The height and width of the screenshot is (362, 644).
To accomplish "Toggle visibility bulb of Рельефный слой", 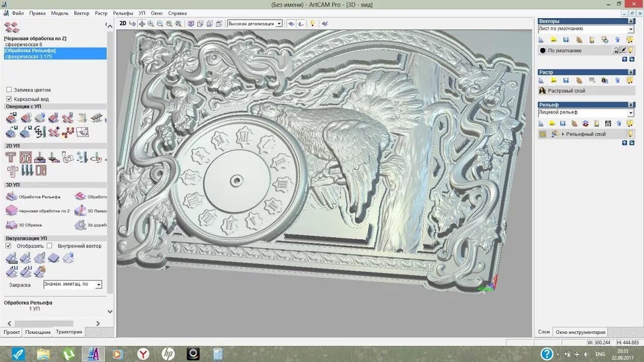I will tap(630, 134).
